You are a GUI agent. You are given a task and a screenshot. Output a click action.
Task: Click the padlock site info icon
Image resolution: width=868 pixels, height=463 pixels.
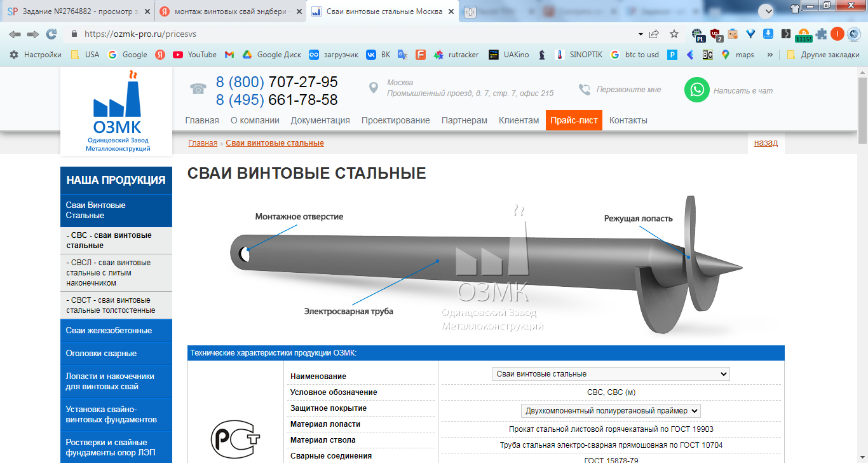pos(74,34)
